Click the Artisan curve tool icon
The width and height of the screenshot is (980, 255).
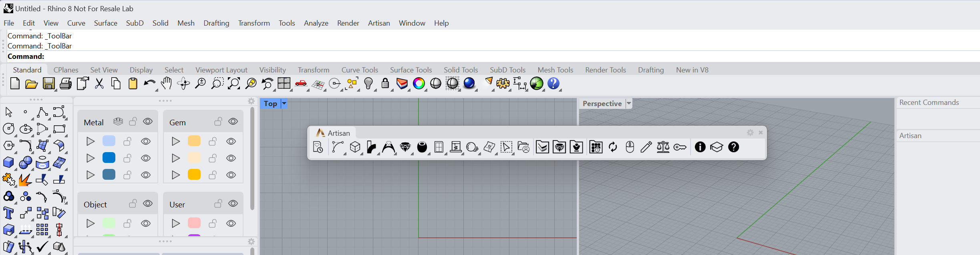tap(337, 147)
